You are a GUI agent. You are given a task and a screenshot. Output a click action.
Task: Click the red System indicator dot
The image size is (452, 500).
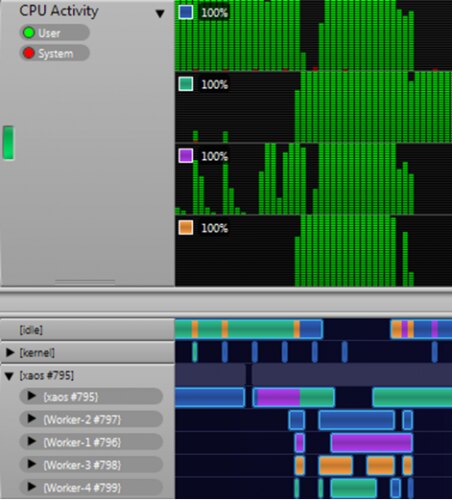click(29, 53)
